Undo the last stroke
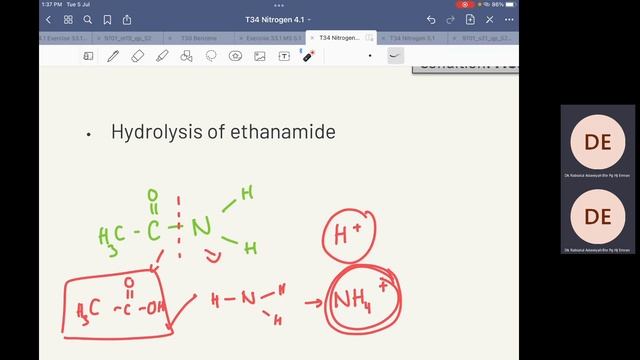 tap(431, 20)
